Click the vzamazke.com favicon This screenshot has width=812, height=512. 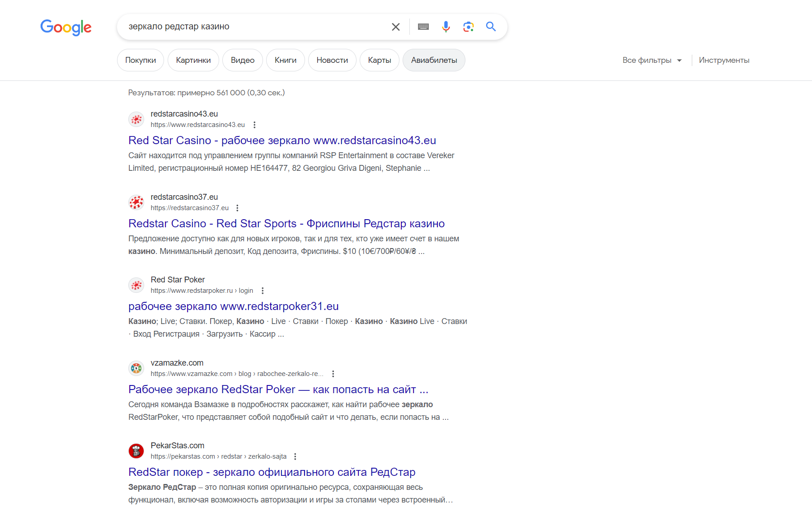pos(136,368)
